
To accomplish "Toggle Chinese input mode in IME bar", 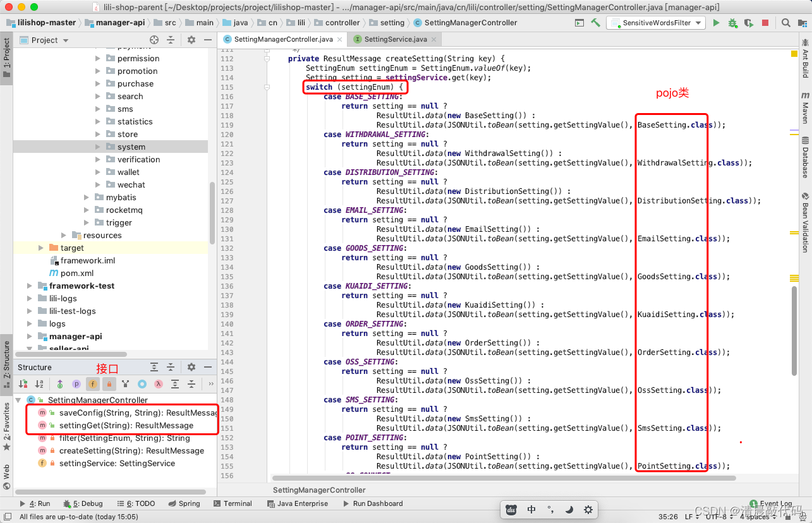I will (531, 510).
